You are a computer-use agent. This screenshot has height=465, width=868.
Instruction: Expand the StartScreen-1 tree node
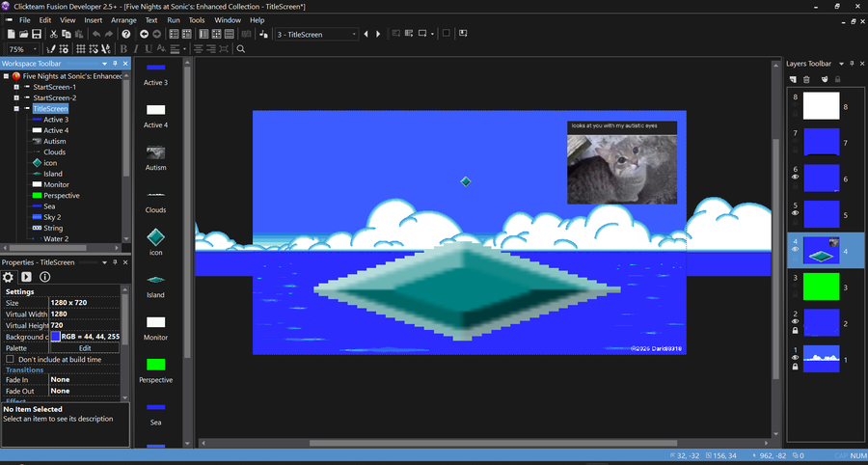click(16, 88)
